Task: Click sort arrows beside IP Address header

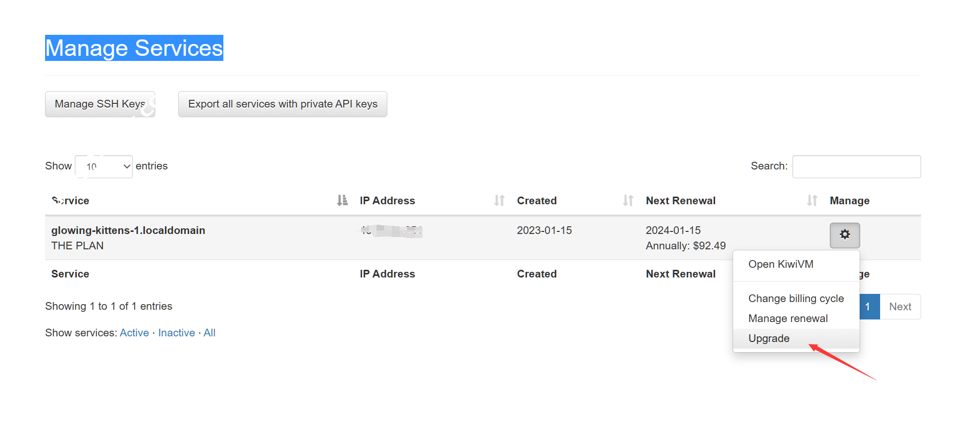Action: point(499,201)
